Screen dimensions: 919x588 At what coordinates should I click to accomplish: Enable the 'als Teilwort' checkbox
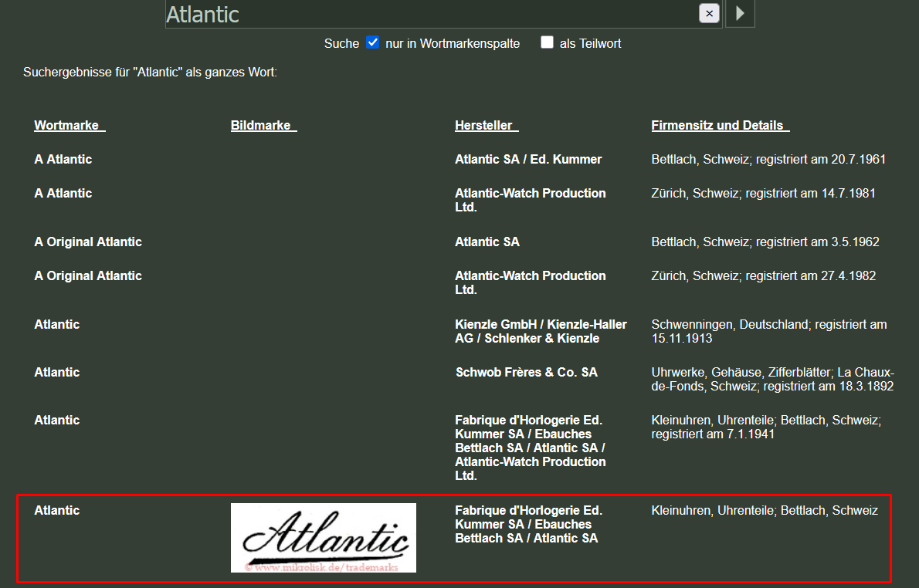(547, 42)
